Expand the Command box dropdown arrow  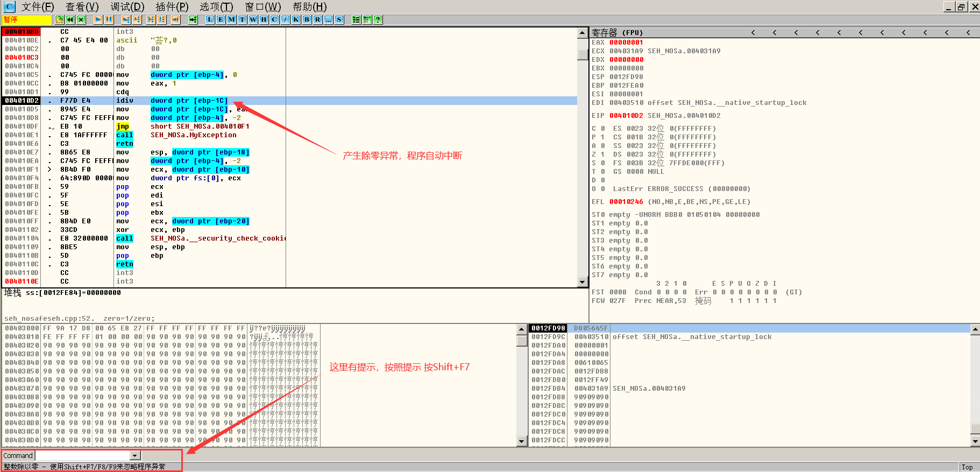pyautogui.click(x=135, y=456)
